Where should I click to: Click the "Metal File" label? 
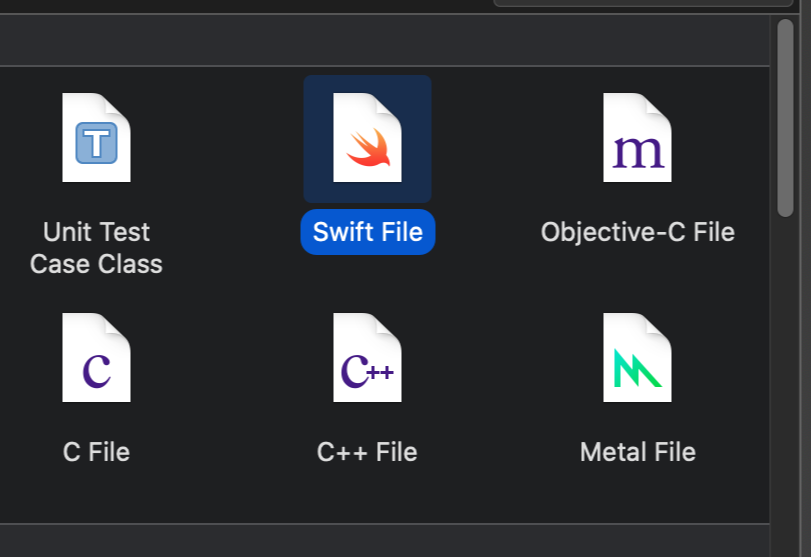[638, 452]
